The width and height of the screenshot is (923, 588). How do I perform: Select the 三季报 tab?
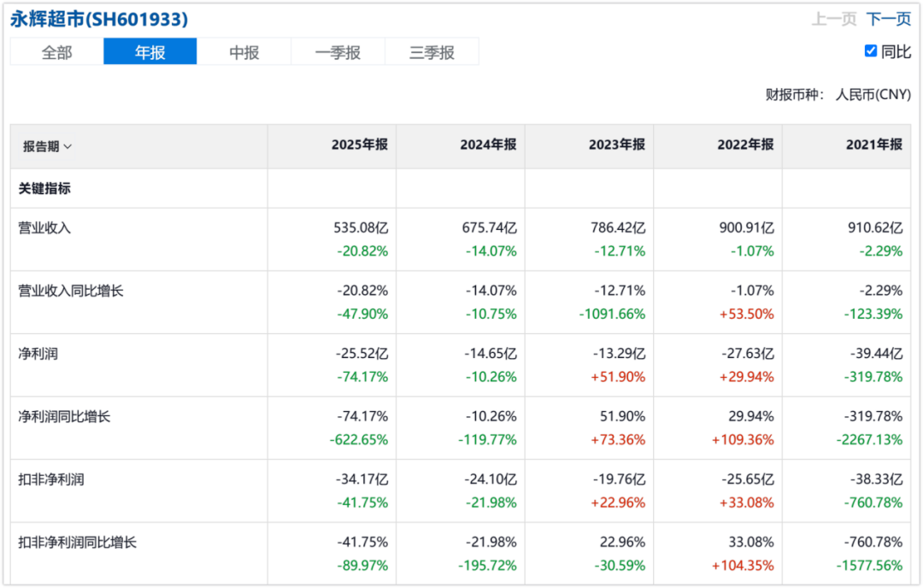(x=432, y=52)
